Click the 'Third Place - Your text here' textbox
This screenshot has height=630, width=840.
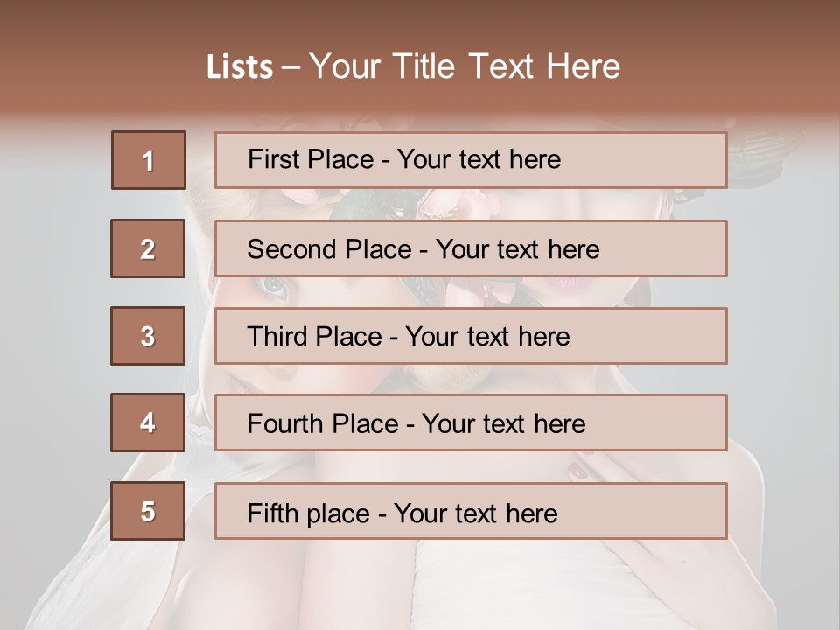[471, 336]
